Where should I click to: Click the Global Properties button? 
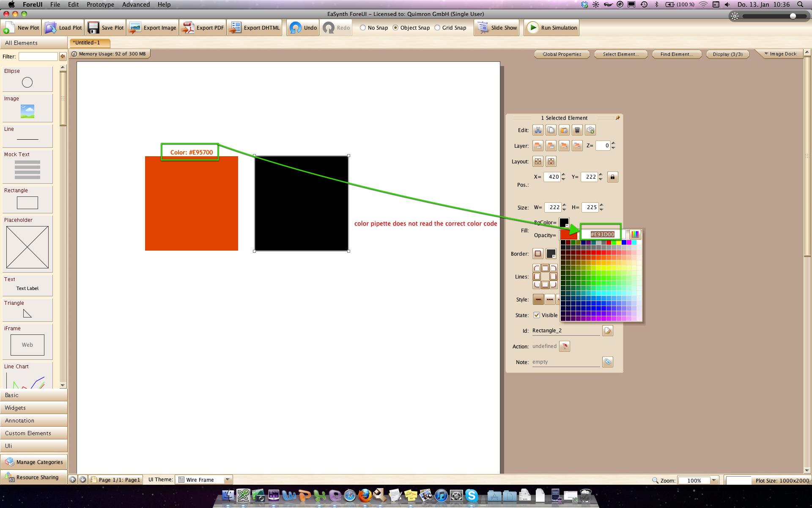point(562,54)
